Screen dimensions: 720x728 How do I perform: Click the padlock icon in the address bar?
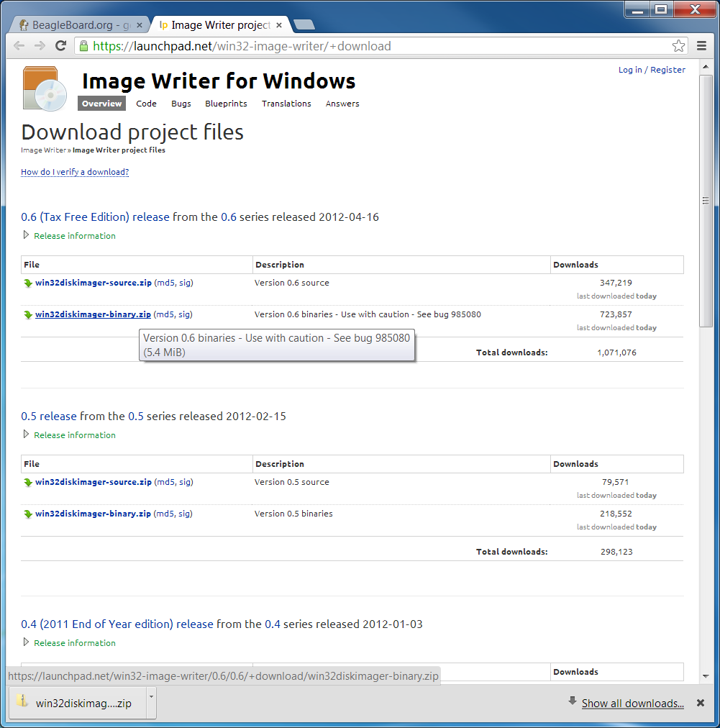83,45
